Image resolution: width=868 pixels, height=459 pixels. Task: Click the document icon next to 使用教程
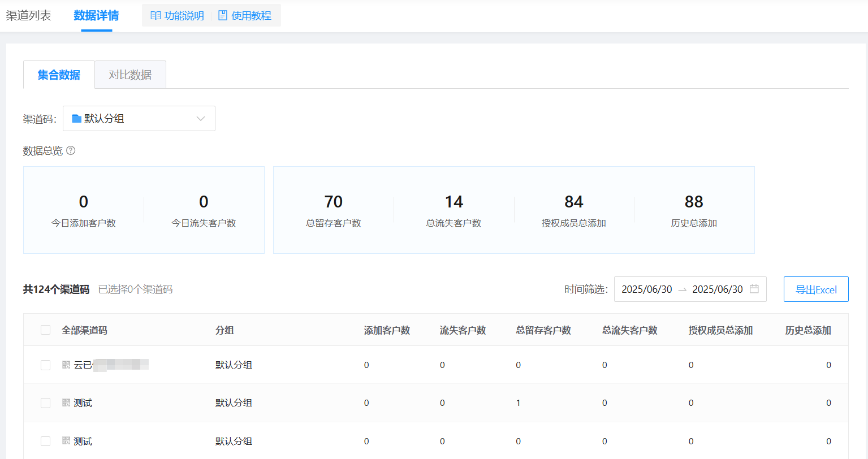click(222, 15)
